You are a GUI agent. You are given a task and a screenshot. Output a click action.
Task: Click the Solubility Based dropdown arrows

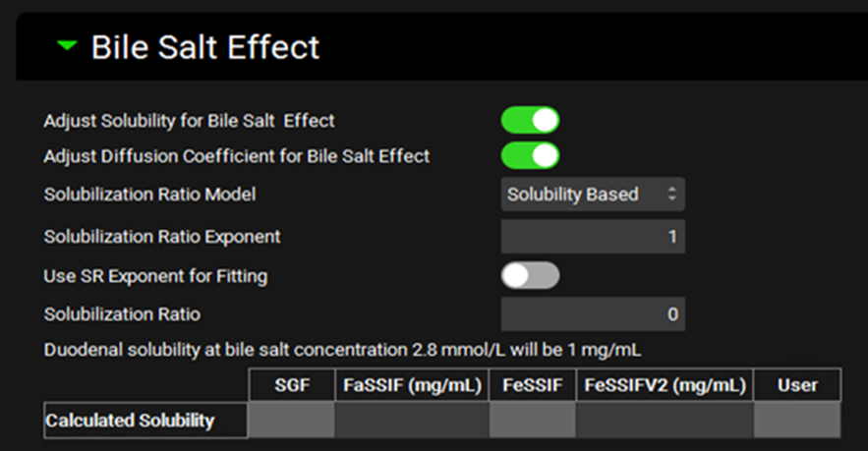(671, 195)
